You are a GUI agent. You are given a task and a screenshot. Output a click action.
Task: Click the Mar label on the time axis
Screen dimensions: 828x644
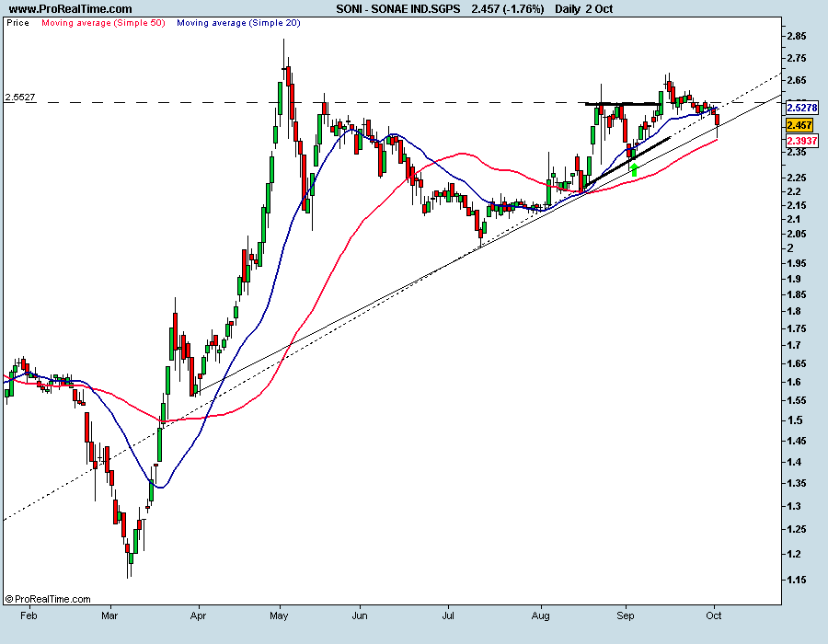pos(109,615)
